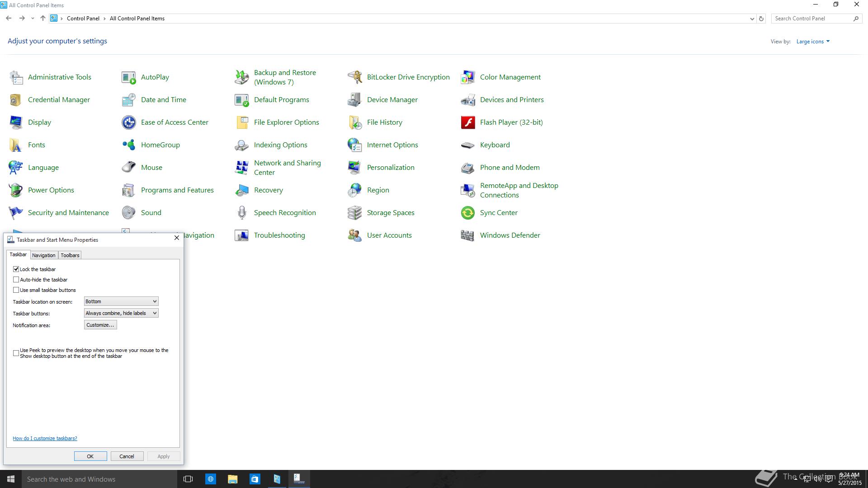
Task: Select the Taskbar tab
Action: [19, 254]
